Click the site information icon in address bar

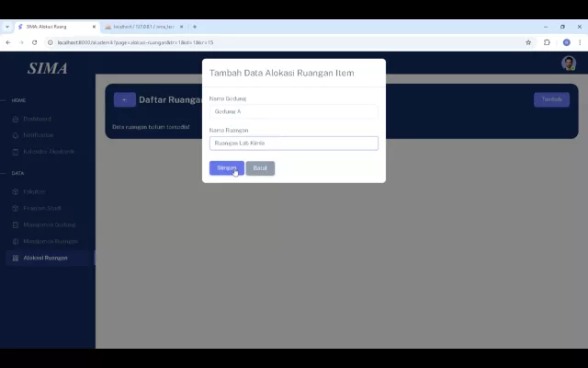(x=51, y=42)
